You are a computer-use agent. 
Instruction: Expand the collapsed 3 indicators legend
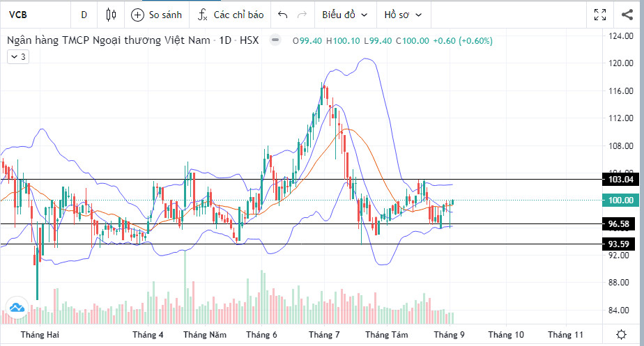pos(18,57)
